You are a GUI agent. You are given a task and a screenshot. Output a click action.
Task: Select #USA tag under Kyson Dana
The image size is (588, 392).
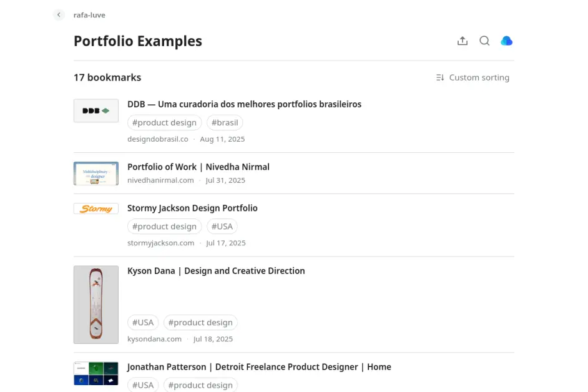click(x=143, y=323)
